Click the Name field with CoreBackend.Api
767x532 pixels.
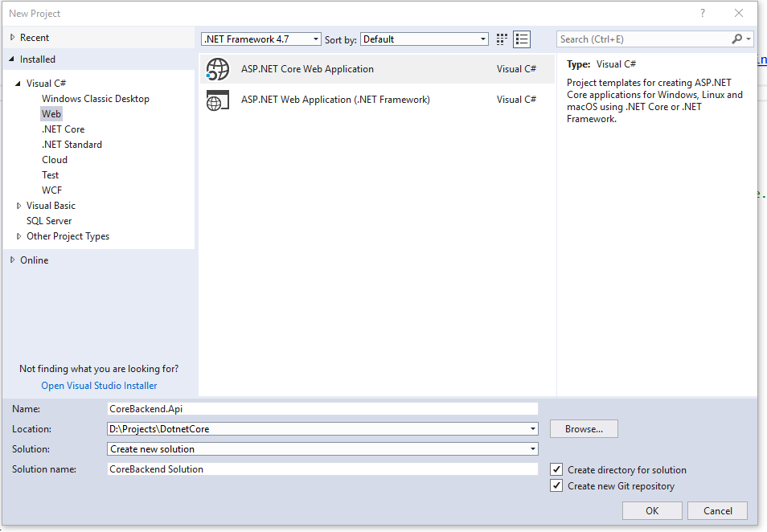(322, 409)
